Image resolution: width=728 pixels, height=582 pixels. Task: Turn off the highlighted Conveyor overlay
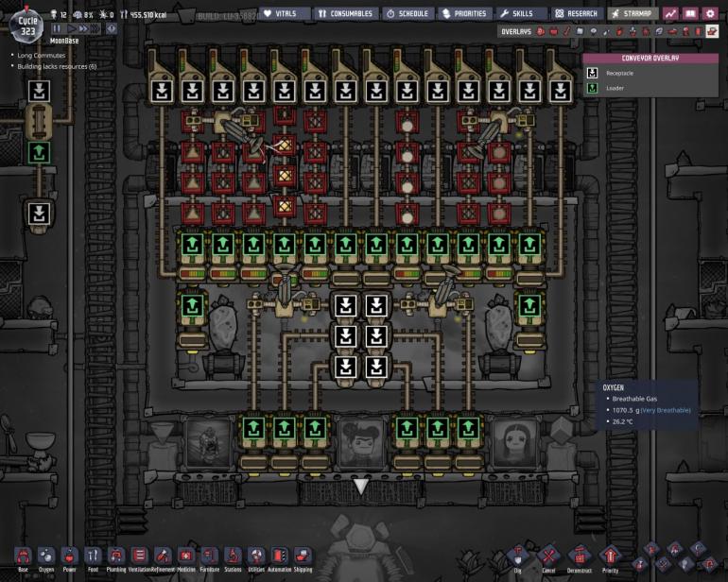coord(712,31)
